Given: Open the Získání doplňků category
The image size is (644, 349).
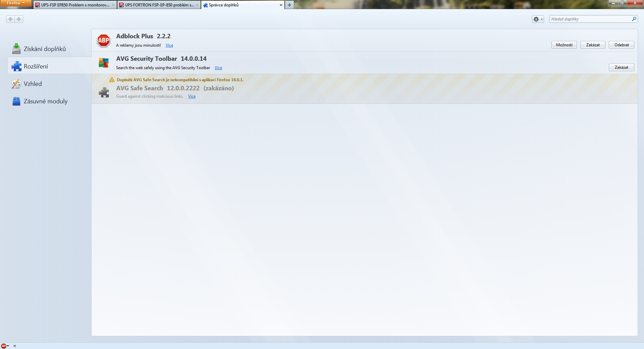Looking at the screenshot, I should pos(49,49).
